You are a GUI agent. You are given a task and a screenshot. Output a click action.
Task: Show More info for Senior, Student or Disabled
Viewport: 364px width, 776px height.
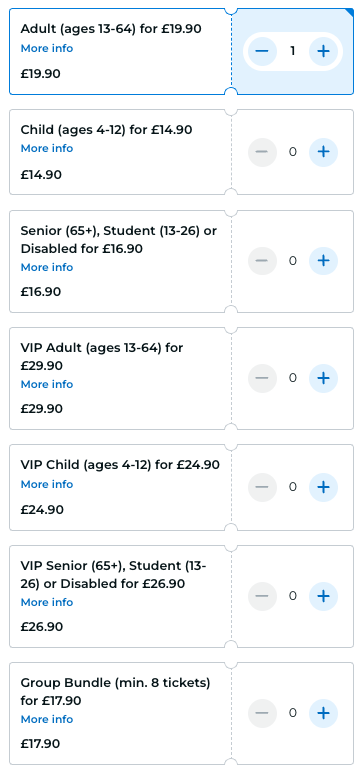(x=47, y=267)
